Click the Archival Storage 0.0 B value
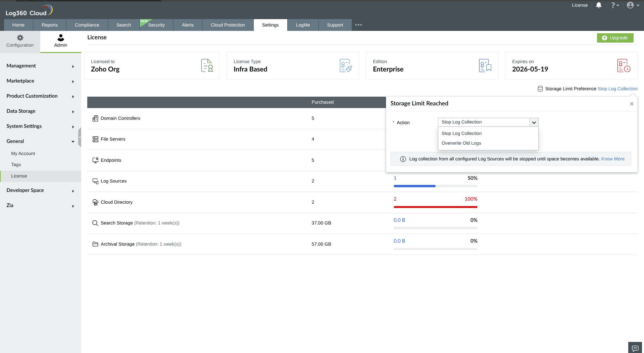 [399, 241]
